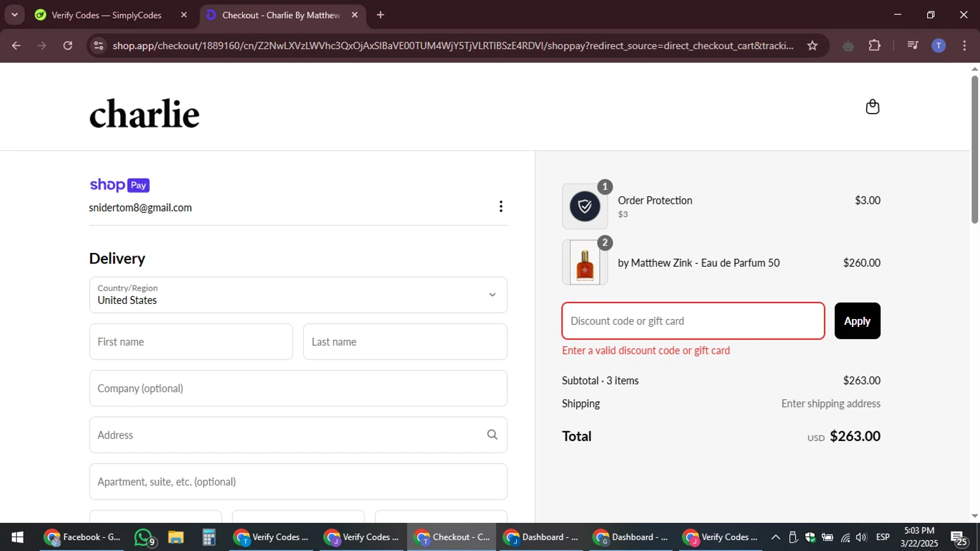Click the shop.app URL address bar
The width and height of the screenshot is (980, 551).
pos(453,46)
